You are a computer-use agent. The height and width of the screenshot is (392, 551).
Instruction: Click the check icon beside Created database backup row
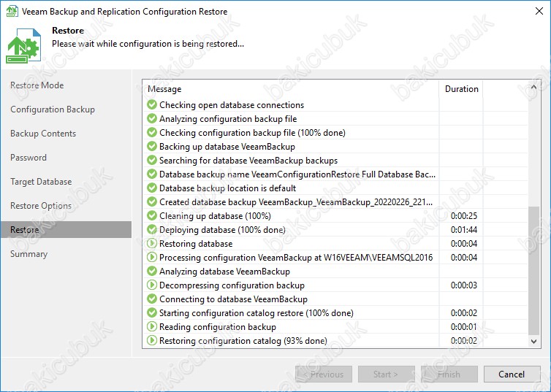(x=152, y=201)
